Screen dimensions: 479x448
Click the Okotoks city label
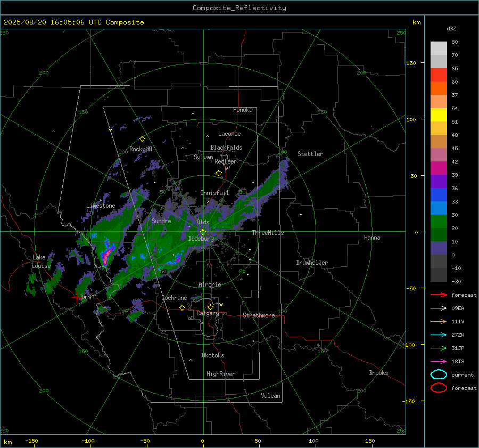tap(213, 355)
